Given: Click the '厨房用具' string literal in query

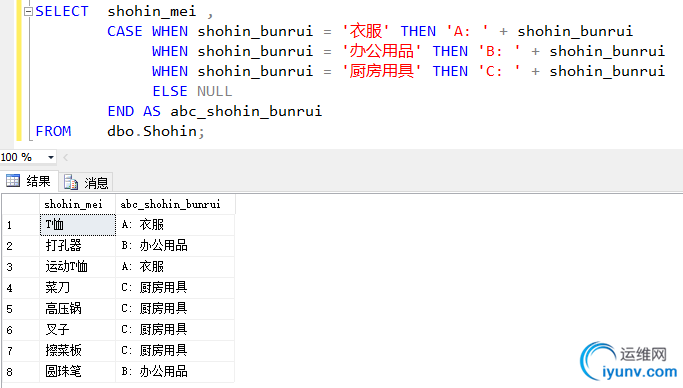Looking at the screenshot, I should (382, 71).
